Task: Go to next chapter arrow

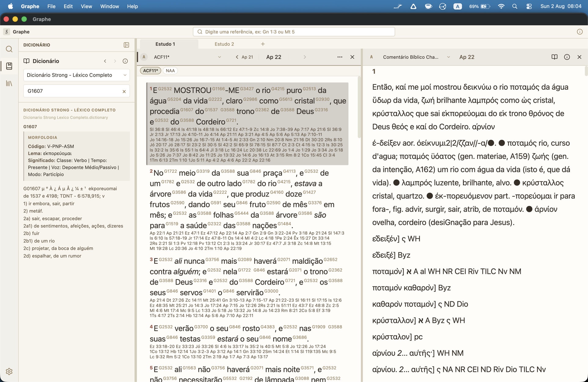Action: pos(305,57)
